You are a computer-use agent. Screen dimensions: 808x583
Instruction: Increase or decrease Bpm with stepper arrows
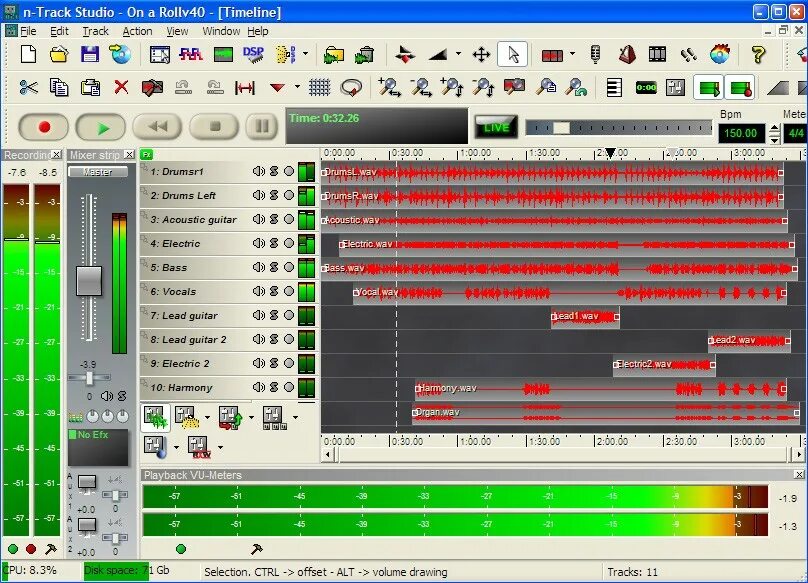tap(775, 134)
